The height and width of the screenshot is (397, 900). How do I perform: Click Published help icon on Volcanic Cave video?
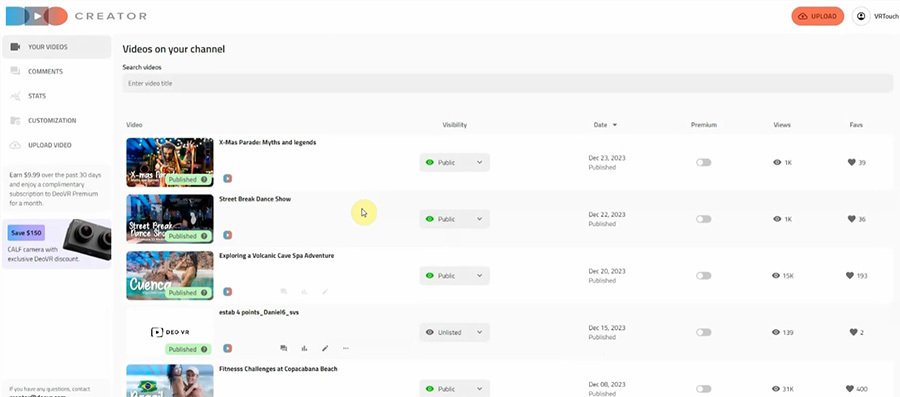point(204,293)
